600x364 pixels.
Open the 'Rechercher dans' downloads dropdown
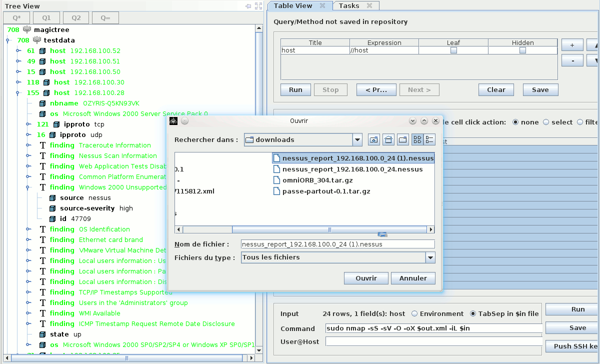pyautogui.click(x=357, y=140)
